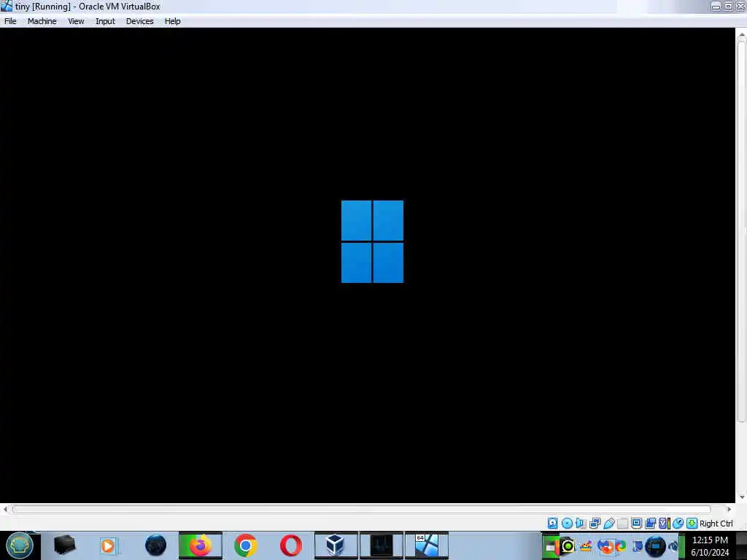Image resolution: width=747 pixels, height=560 pixels.
Task: Open the File menu
Action: 10,21
